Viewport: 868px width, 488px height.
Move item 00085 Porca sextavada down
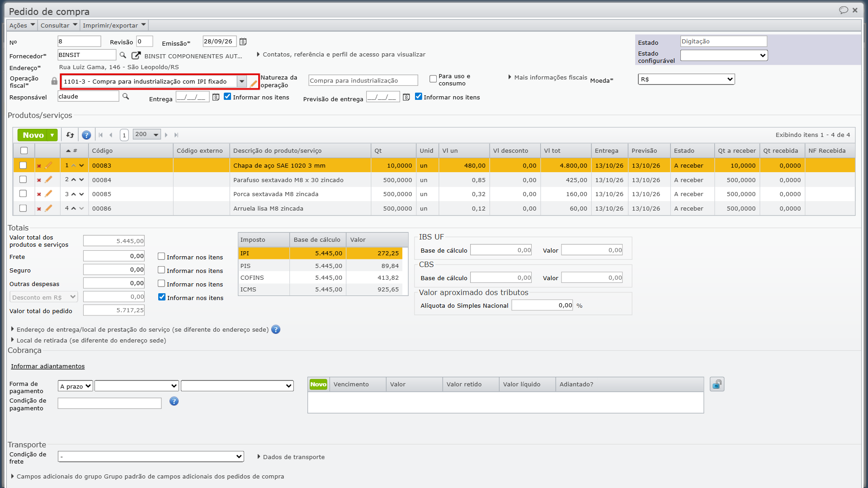[81, 194]
